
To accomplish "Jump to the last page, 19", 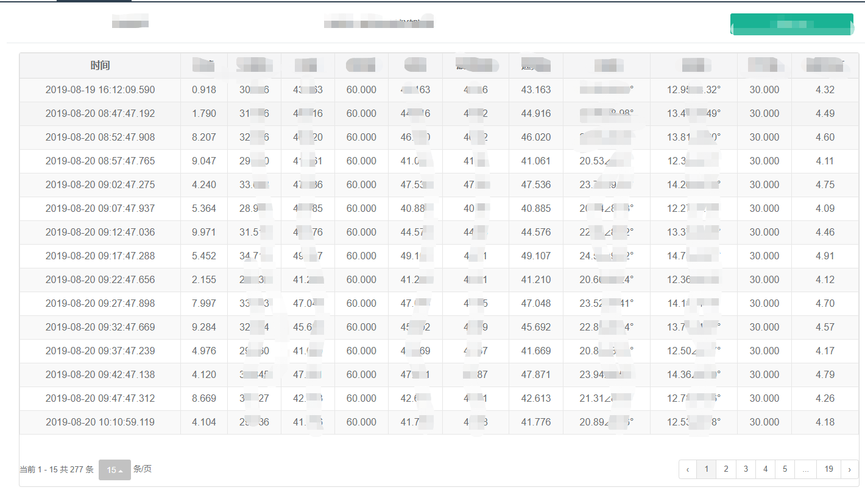I will point(828,469).
